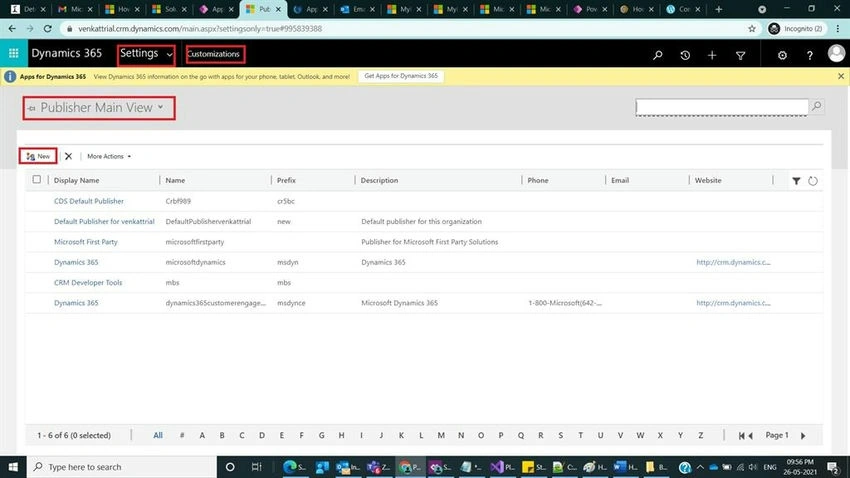Open Cortana circle on taskbar
Image resolution: width=850 pixels, height=478 pixels.
[x=230, y=467]
